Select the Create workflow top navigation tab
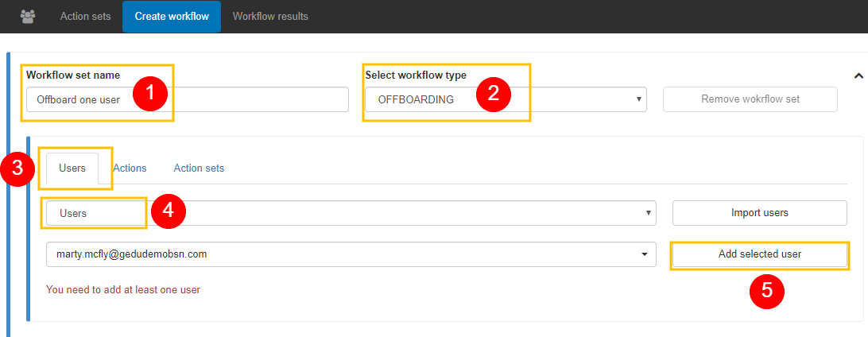 point(172,16)
